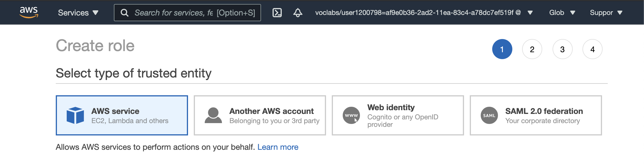Open the notifications bell icon

click(298, 13)
